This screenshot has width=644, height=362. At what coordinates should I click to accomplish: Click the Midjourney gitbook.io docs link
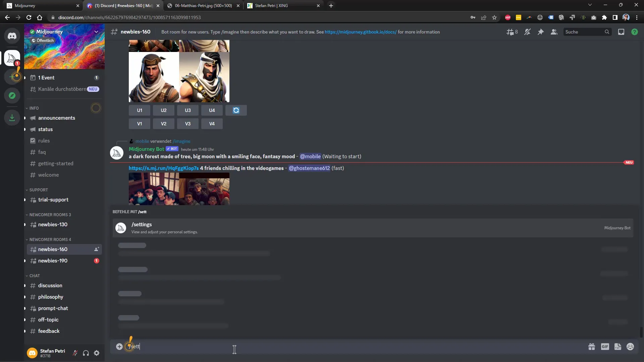[361, 32]
